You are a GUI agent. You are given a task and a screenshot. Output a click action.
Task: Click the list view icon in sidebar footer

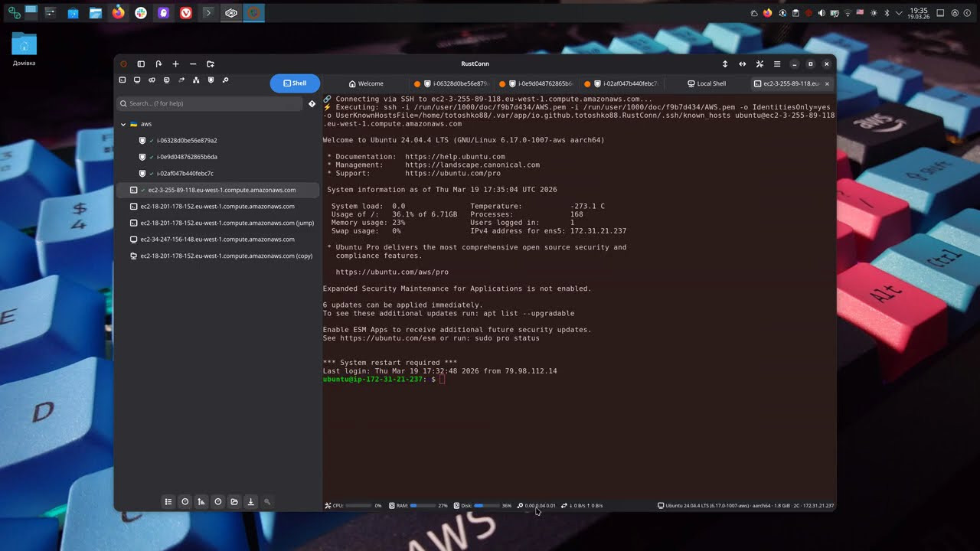click(168, 502)
